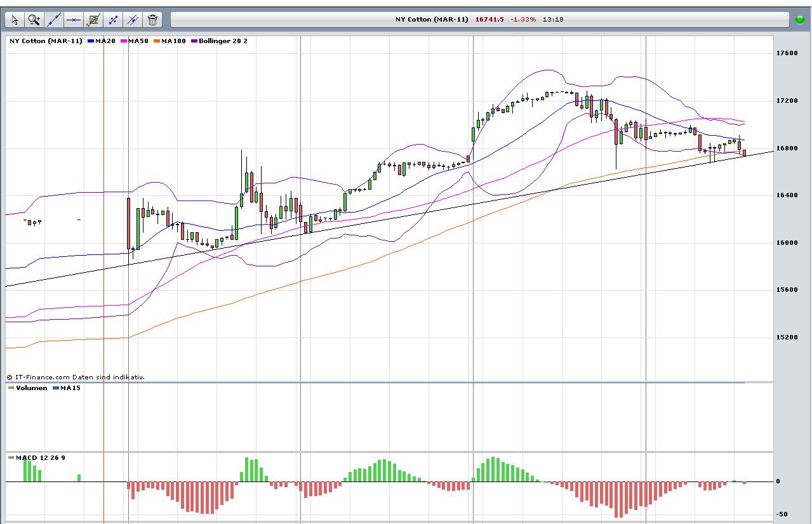Viewport: 812px width, 524px height.
Task: Activate the zoom-in magnifier tool
Action: point(34,20)
